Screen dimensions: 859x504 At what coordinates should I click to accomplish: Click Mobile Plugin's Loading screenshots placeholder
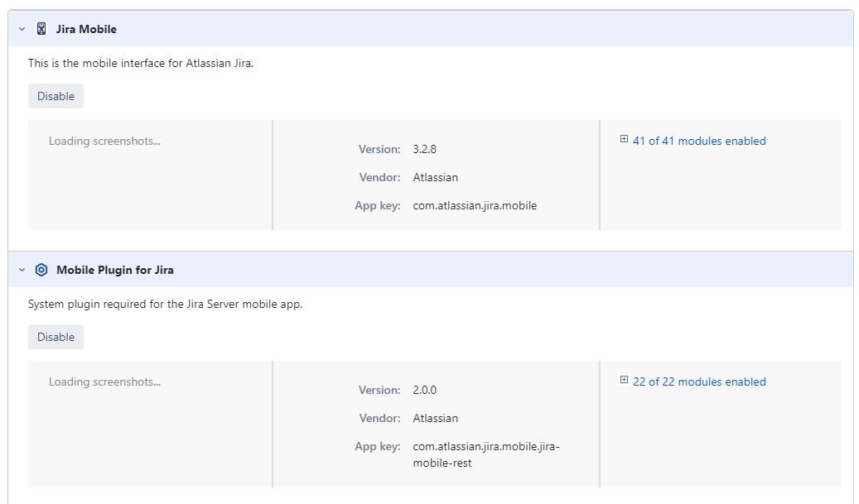coord(104,382)
